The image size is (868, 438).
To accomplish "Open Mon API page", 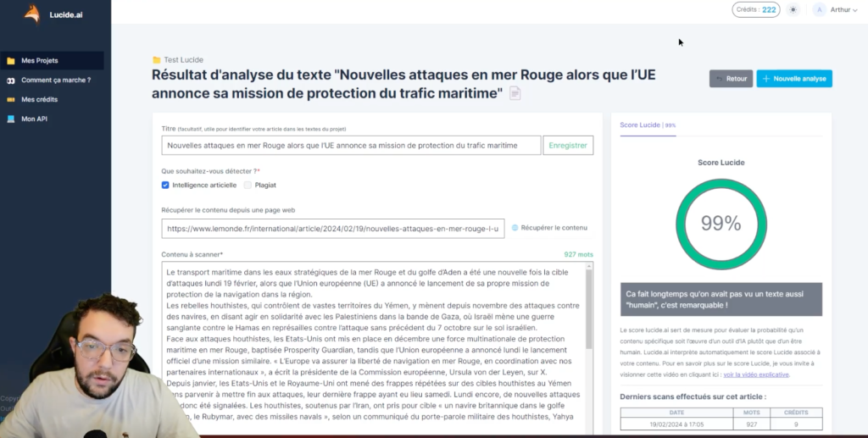I will point(34,119).
